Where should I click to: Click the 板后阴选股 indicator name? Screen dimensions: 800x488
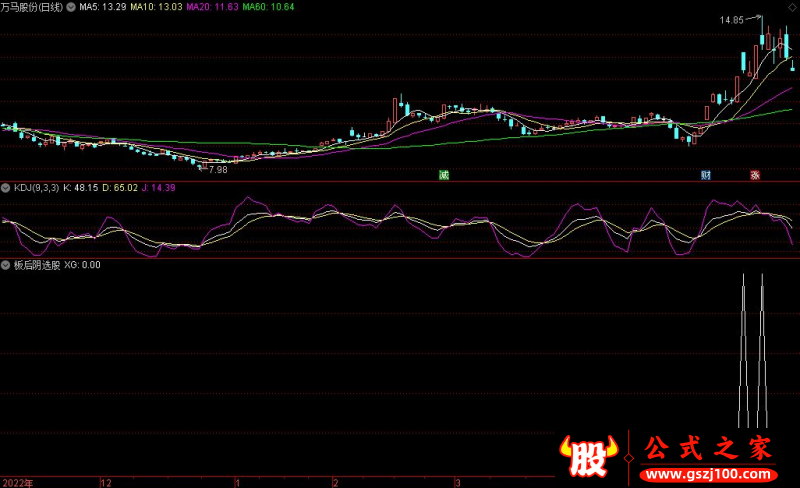pos(36,266)
